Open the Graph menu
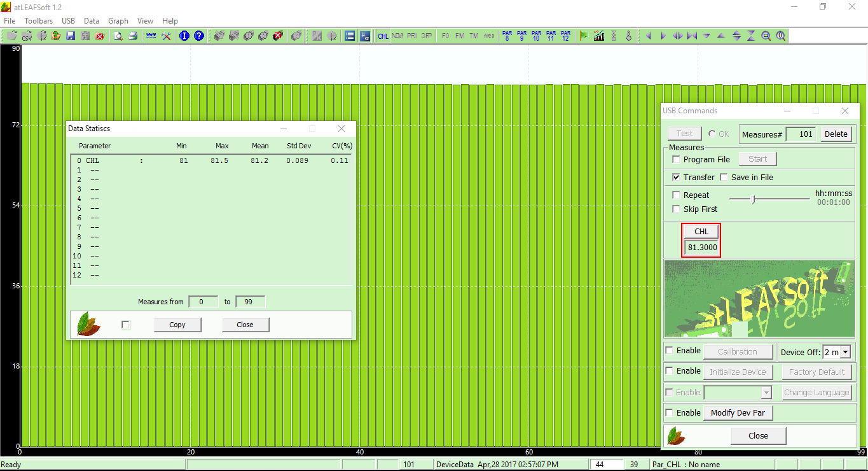868x471 pixels. click(118, 21)
